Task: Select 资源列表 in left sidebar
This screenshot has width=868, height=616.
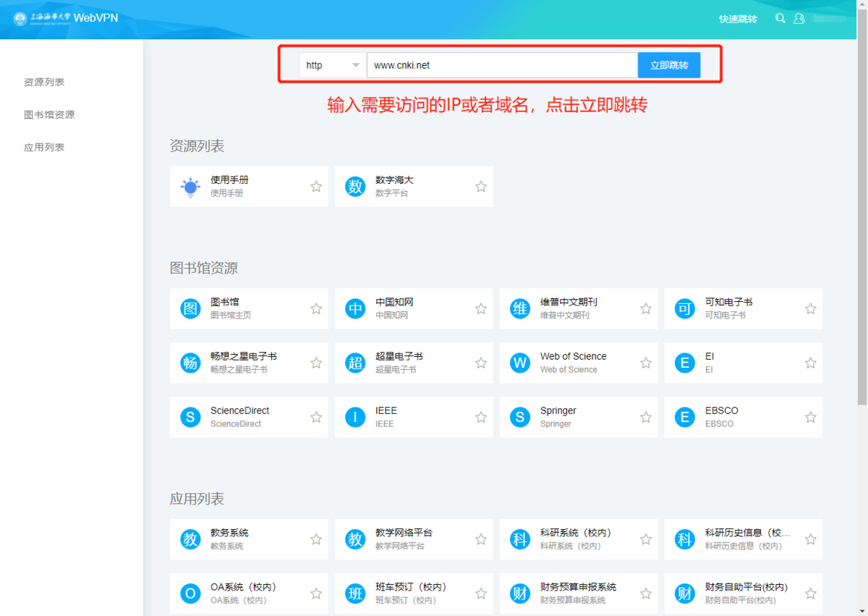Action: [44, 82]
